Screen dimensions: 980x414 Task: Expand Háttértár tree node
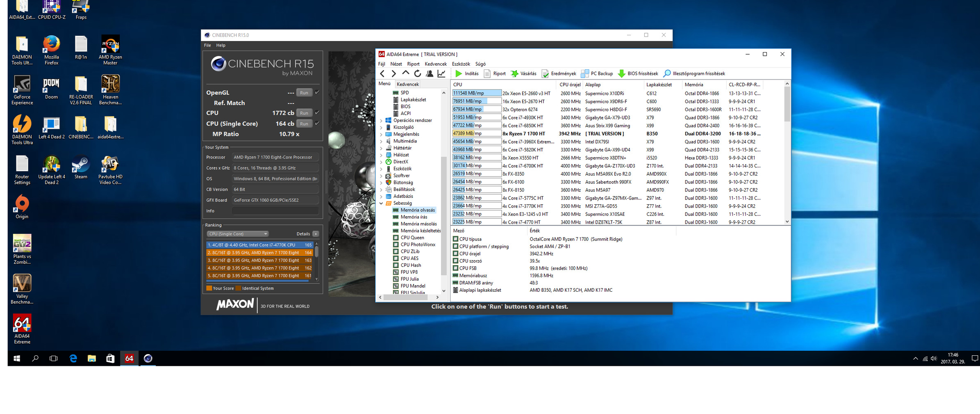click(381, 148)
